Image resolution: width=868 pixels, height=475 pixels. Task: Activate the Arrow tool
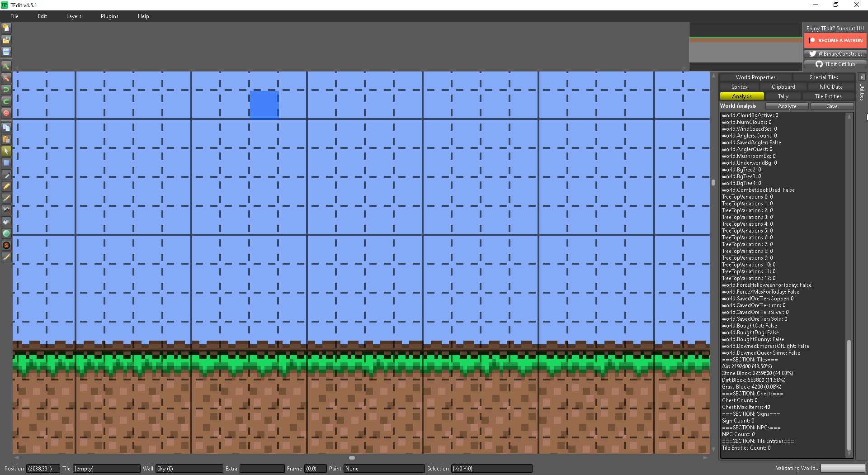click(6, 151)
